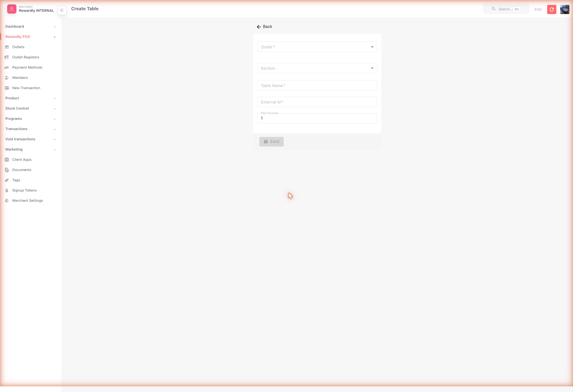Image resolution: width=573 pixels, height=392 pixels.
Task: Collapse the sidebar with double-chevron button
Action: pyautogui.click(x=62, y=10)
